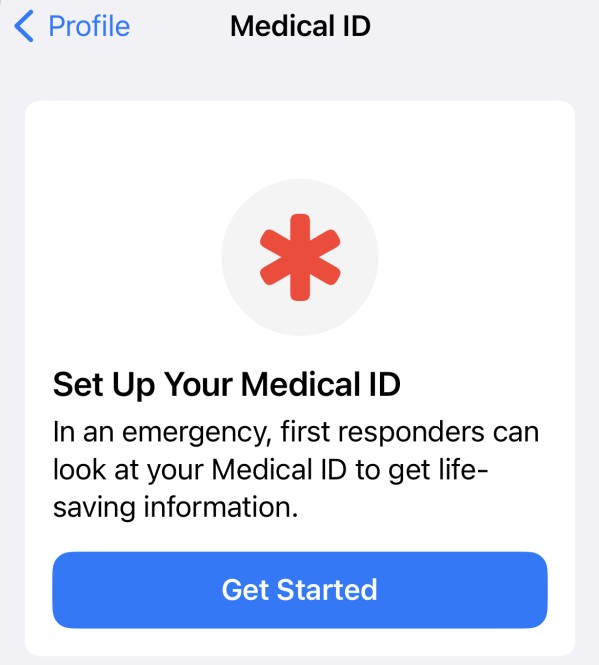599x665 pixels.
Task: Tap the blue back chevron icon
Action: [x=24, y=26]
